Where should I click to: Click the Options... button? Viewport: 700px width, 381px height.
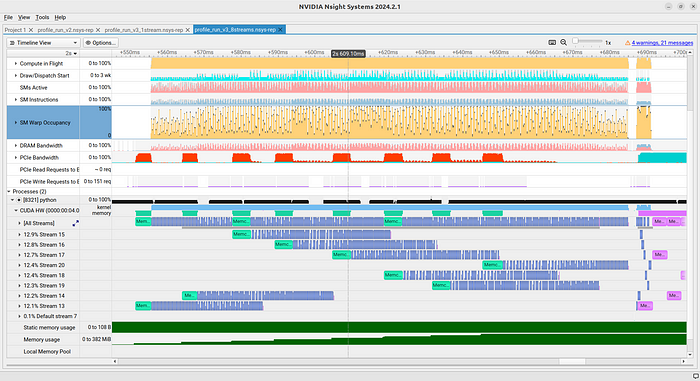[101, 43]
